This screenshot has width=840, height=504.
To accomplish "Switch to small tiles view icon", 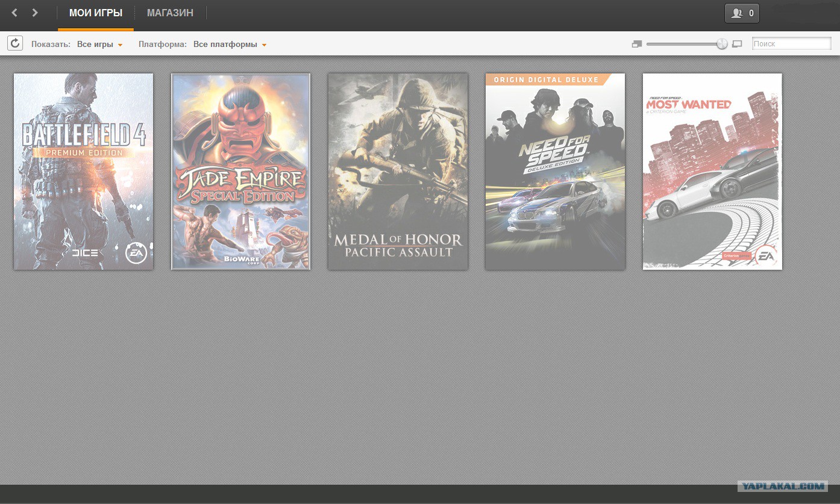I will [x=637, y=44].
